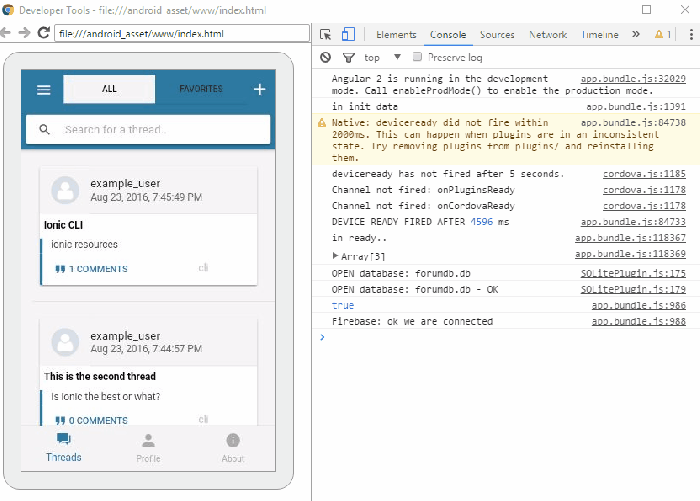Click the search magnifier icon
This screenshot has height=501, width=700.
click(x=44, y=129)
